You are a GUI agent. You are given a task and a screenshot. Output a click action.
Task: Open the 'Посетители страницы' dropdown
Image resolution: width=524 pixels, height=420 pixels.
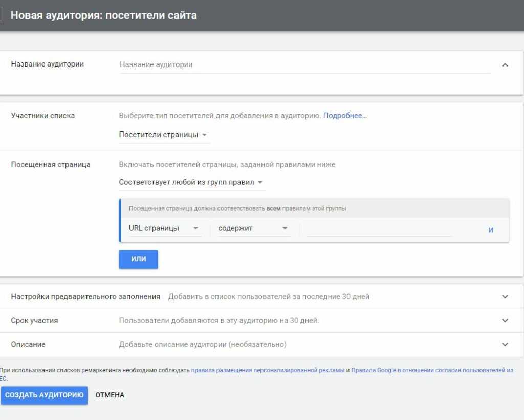tap(163, 135)
